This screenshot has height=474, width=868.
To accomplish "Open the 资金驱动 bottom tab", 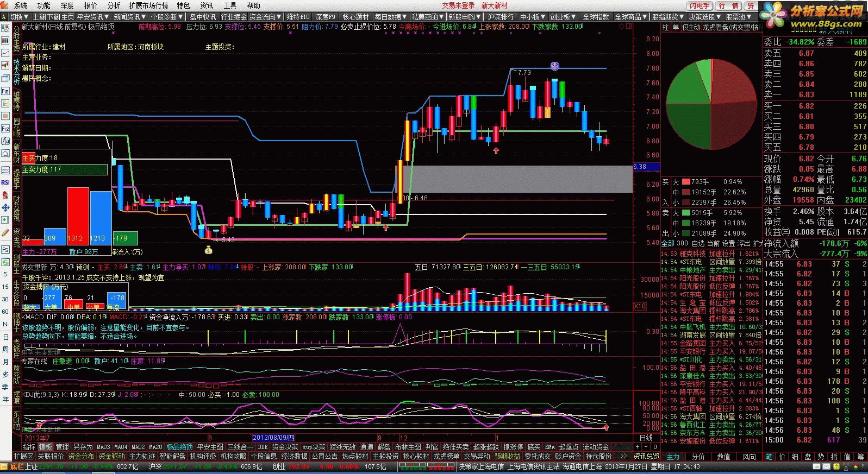I will click(112, 456).
